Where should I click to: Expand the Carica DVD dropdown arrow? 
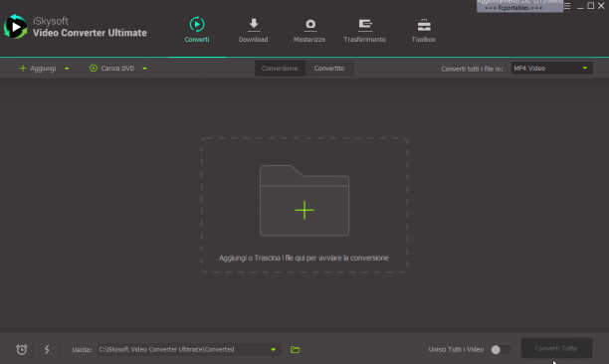click(x=144, y=69)
